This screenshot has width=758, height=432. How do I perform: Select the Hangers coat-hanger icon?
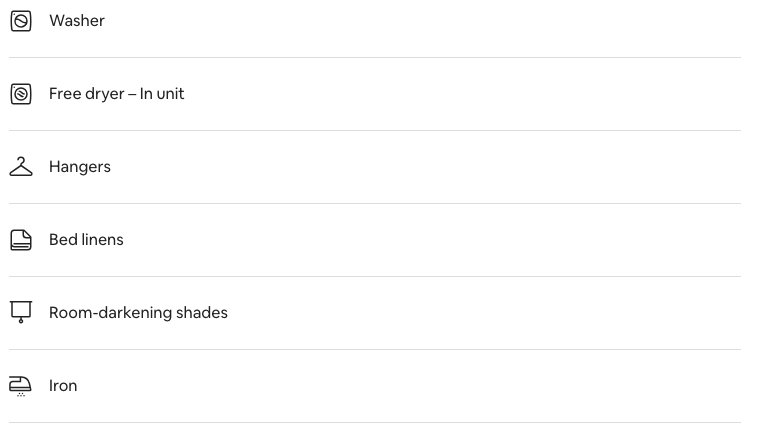coord(21,166)
